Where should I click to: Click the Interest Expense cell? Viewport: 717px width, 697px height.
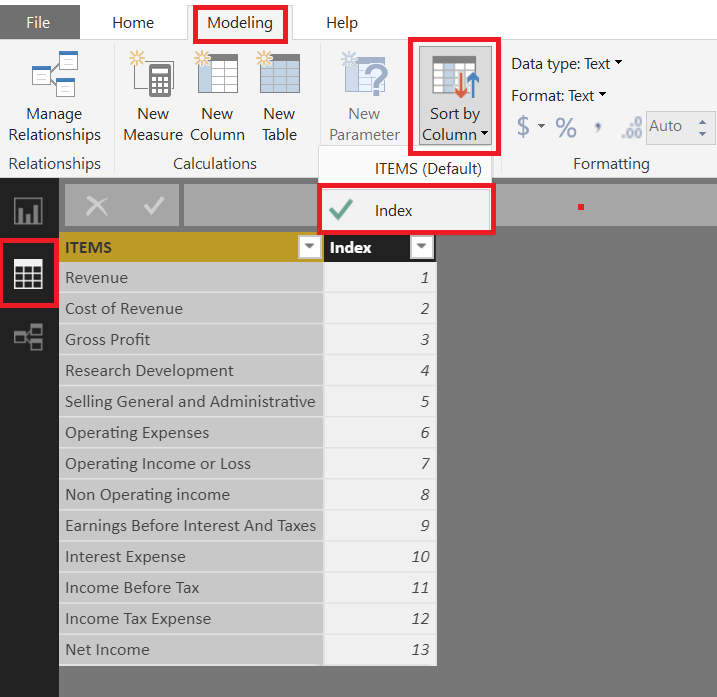tap(191, 557)
